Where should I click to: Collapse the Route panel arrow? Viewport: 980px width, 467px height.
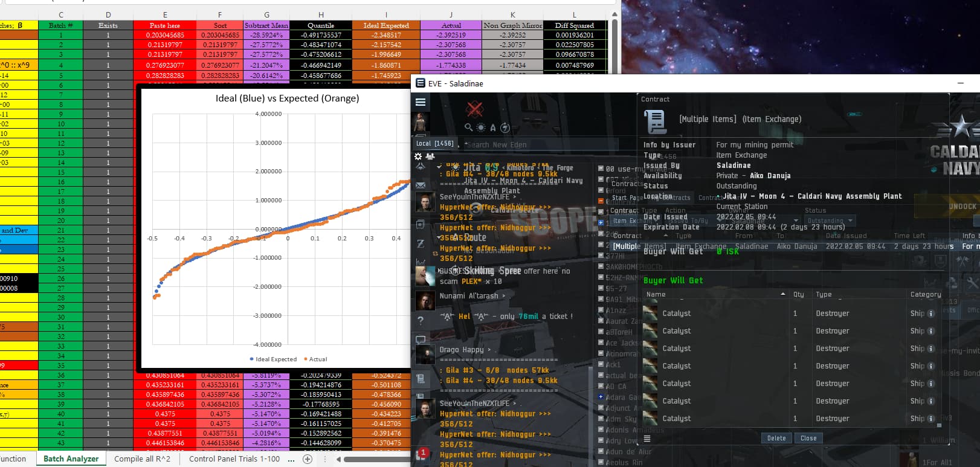point(439,237)
